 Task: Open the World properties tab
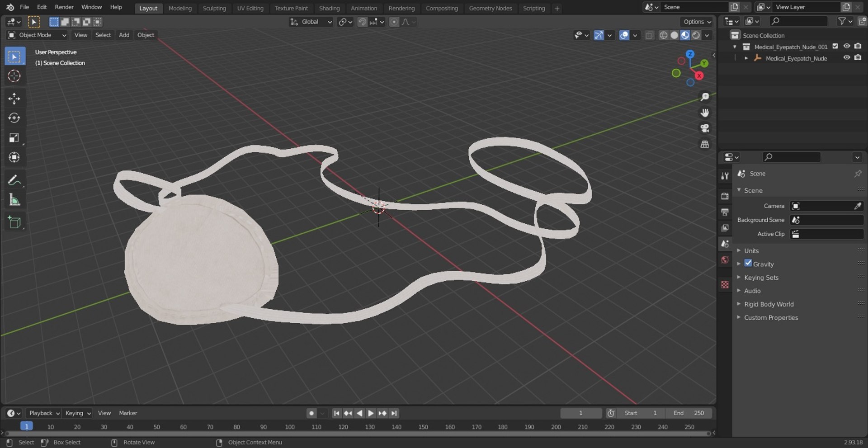point(725,259)
